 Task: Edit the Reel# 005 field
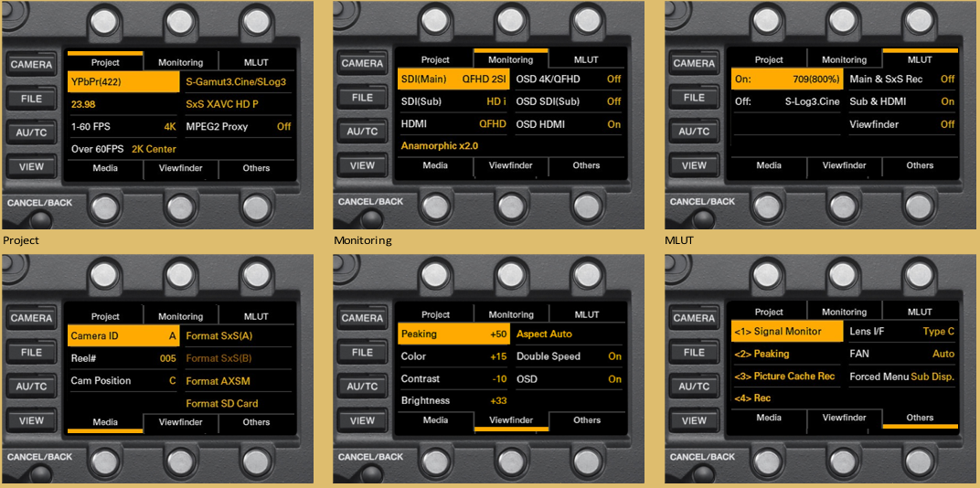pyautogui.click(x=123, y=358)
